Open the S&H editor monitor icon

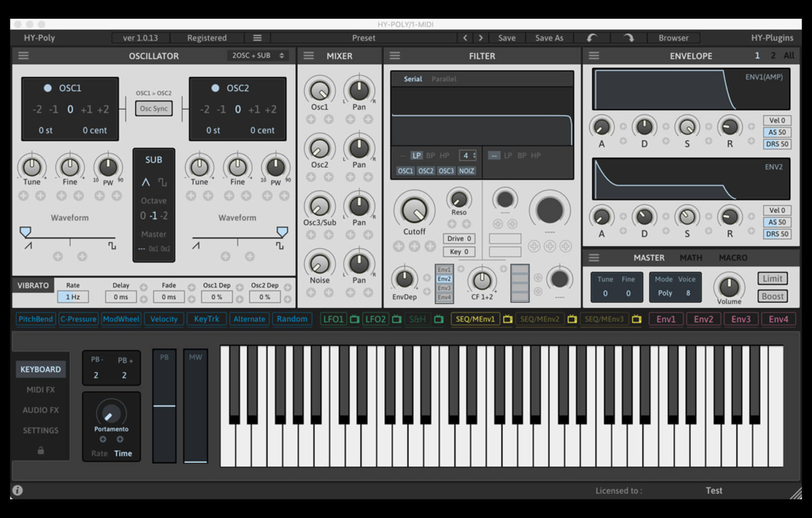point(438,319)
